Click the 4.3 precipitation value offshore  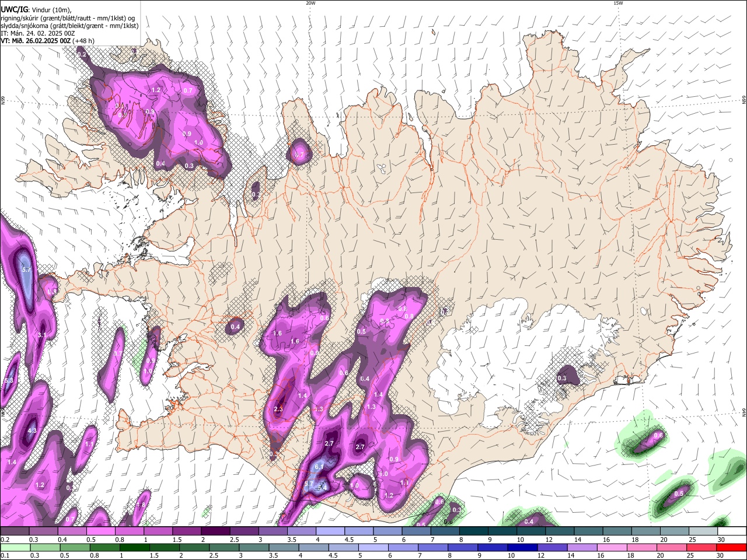click(x=32, y=430)
